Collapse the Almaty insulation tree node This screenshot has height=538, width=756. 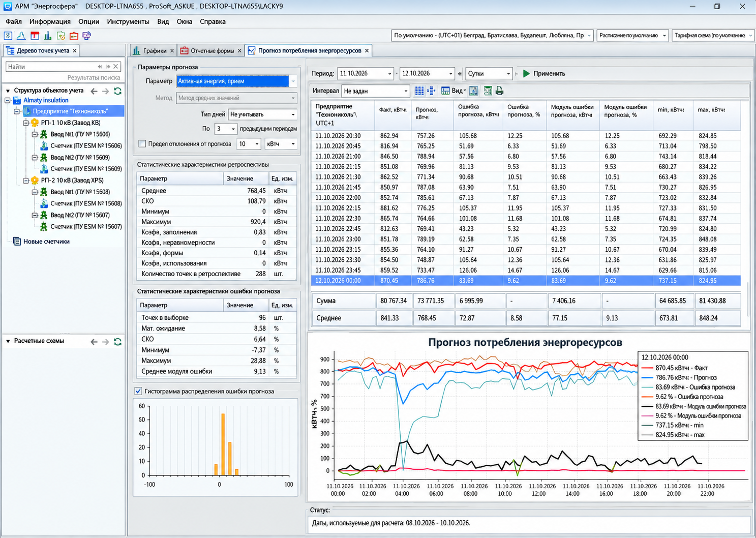tap(8, 100)
